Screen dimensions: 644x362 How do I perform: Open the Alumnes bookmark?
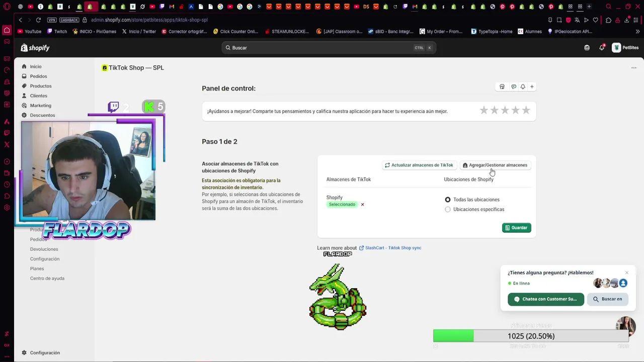[529, 31]
